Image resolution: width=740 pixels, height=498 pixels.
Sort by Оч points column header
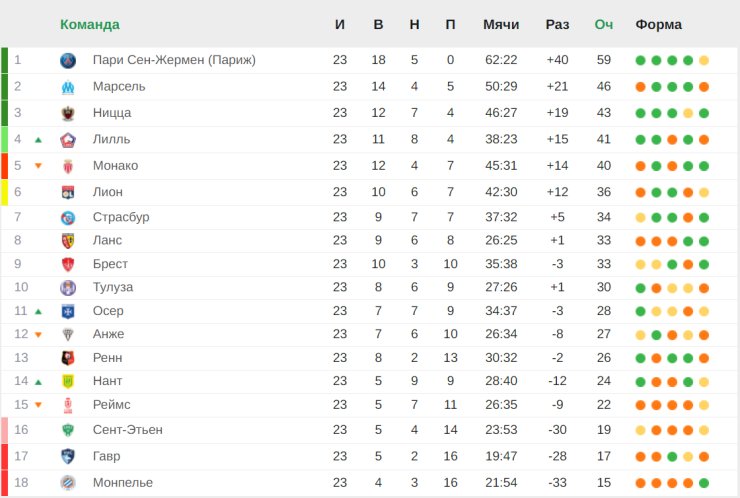tap(604, 24)
